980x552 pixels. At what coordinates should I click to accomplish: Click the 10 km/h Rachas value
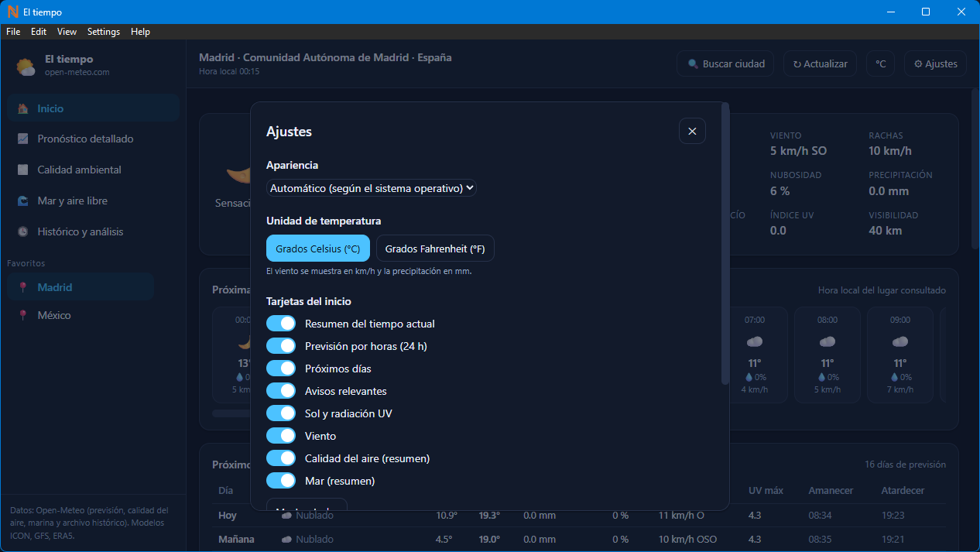click(x=890, y=151)
